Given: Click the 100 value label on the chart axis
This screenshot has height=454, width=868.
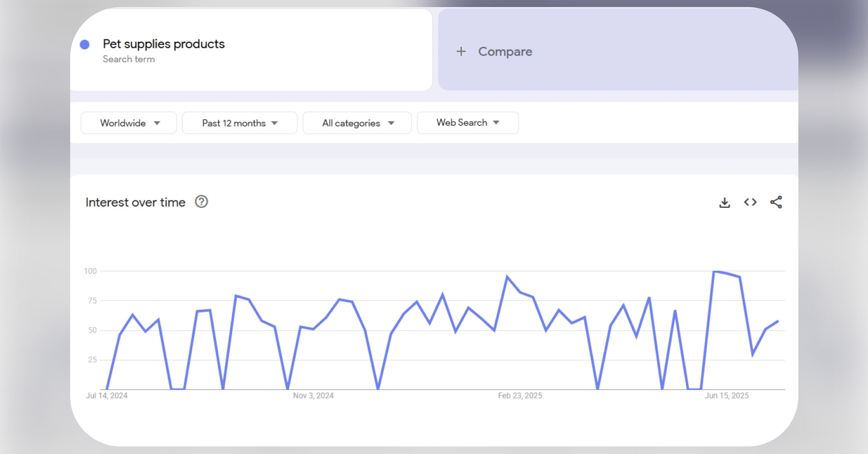Looking at the screenshot, I should pyautogui.click(x=91, y=271).
